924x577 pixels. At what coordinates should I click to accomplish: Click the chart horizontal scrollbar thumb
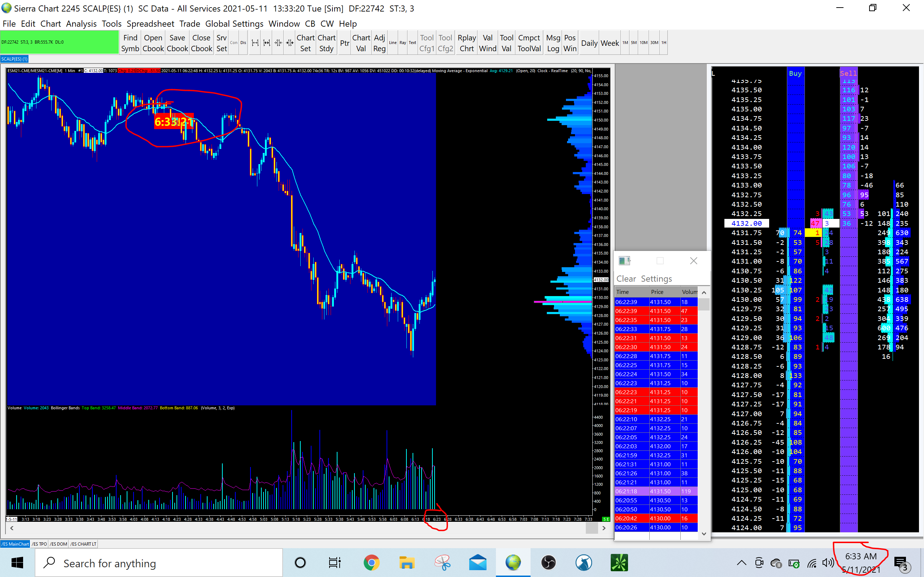tap(592, 528)
